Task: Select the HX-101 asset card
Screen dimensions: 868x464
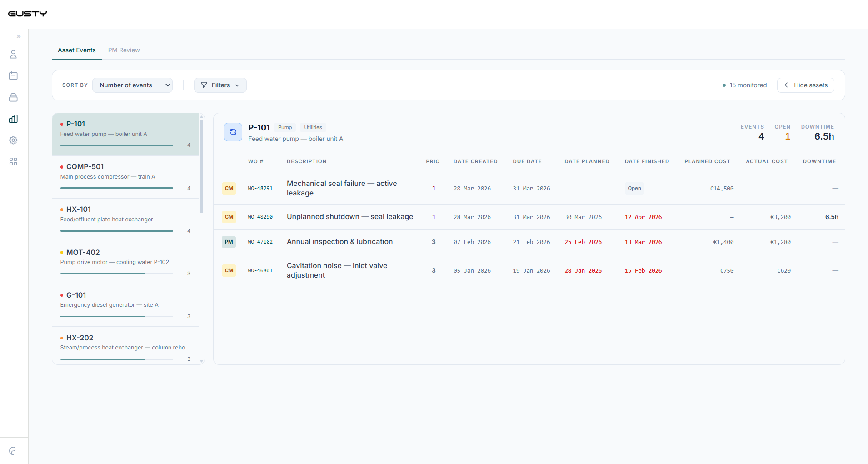Action: [125, 220]
